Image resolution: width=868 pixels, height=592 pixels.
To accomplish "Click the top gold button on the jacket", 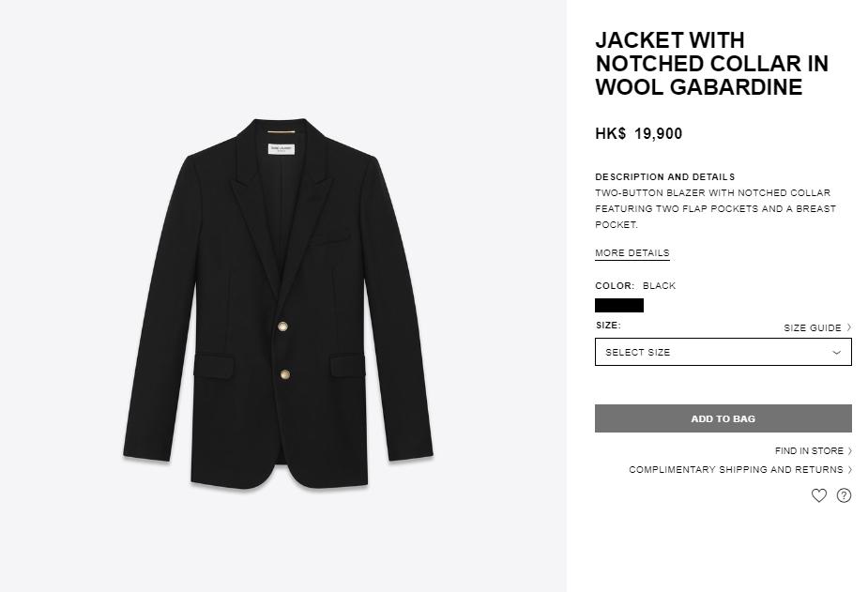I will coord(282,326).
